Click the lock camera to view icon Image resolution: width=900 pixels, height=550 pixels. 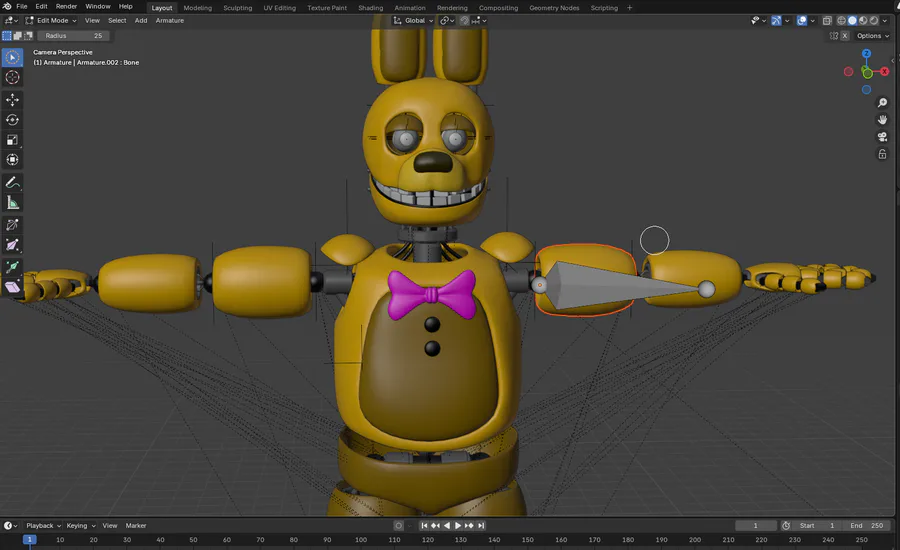coord(882,154)
